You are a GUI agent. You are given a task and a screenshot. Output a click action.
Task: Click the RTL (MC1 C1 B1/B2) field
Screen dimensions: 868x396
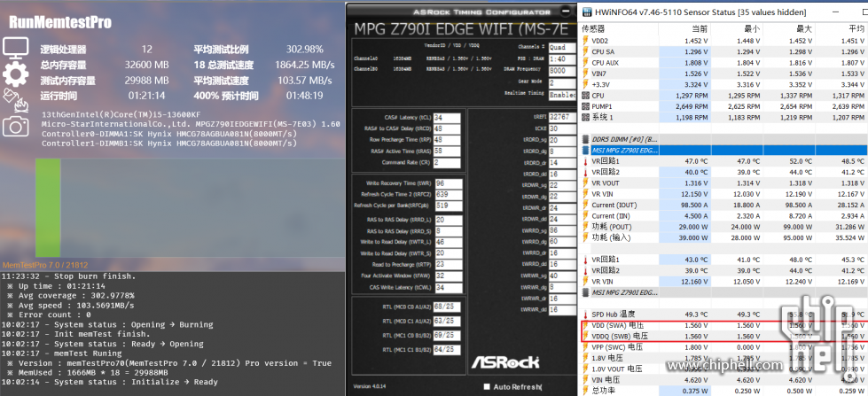tap(447, 350)
